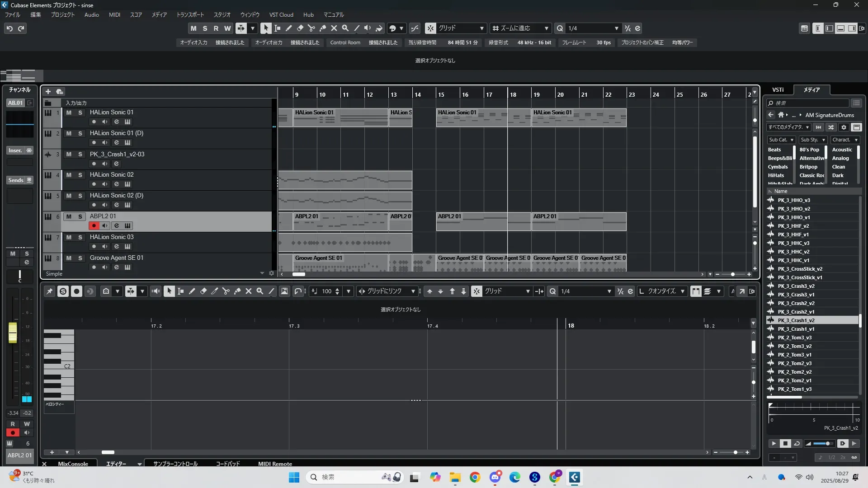This screenshot has width=868, height=488.
Task: Disable record enable on the ABPL2 01 track
Action: [x=94, y=225]
